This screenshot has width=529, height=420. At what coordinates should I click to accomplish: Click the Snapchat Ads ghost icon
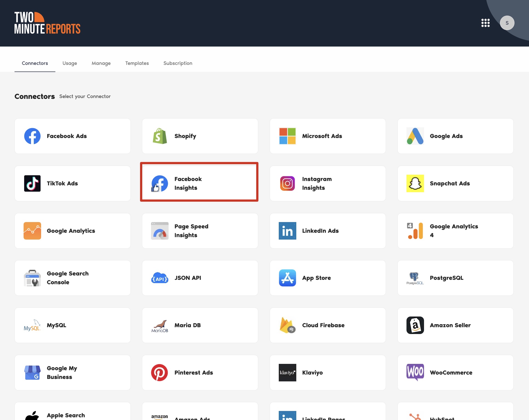(415, 183)
